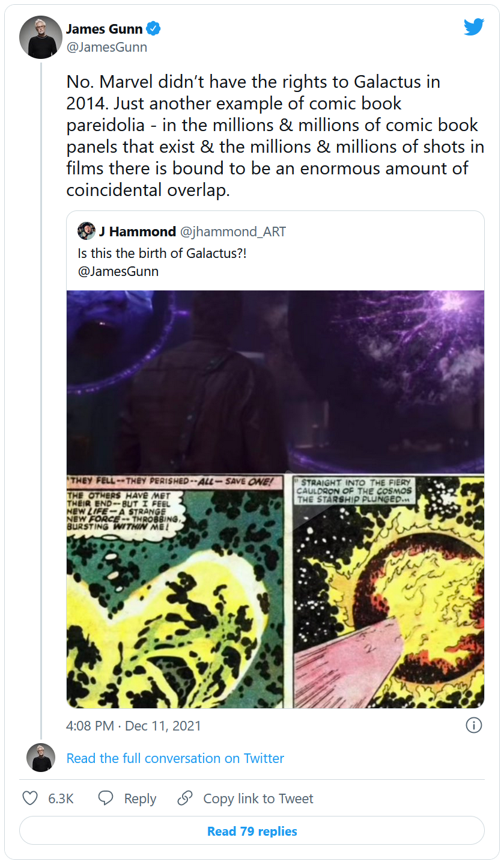Image resolution: width=504 pixels, height=864 pixels.
Task: Click the J Hammond quoted author name
Action: pyautogui.click(x=138, y=231)
